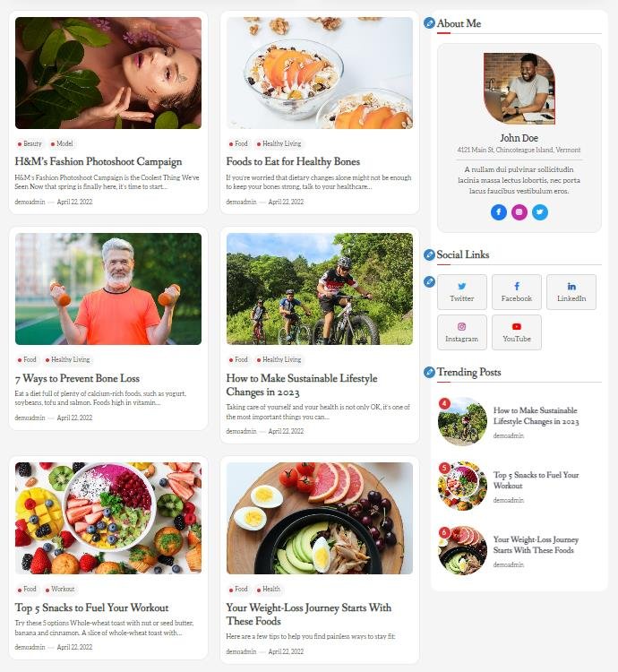Select the Workout category tag

[60, 589]
